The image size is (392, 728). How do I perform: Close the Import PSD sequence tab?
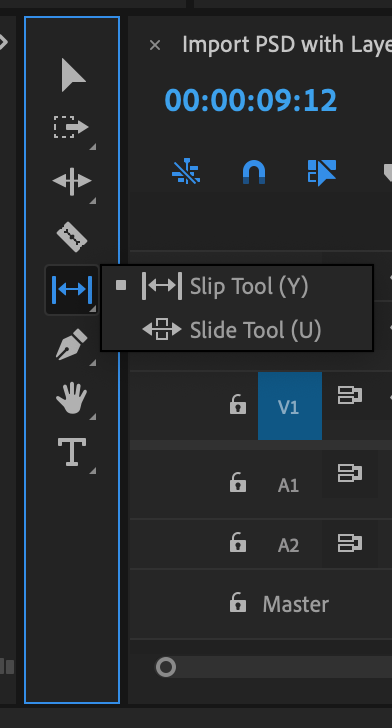155,45
